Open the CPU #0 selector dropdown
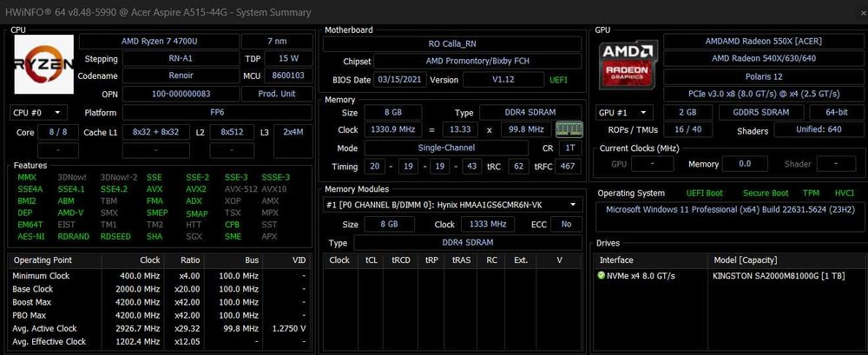Screen dimensions: 868x355 pos(38,113)
